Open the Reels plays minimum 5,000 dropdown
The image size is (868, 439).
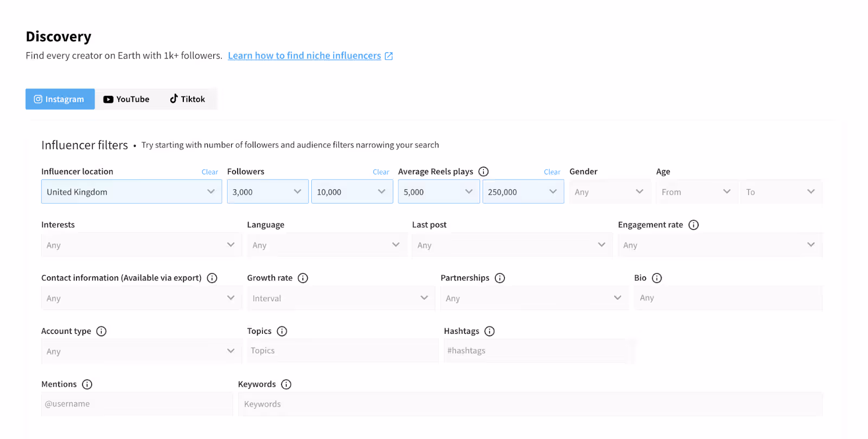pyautogui.click(x=439, y=192)
